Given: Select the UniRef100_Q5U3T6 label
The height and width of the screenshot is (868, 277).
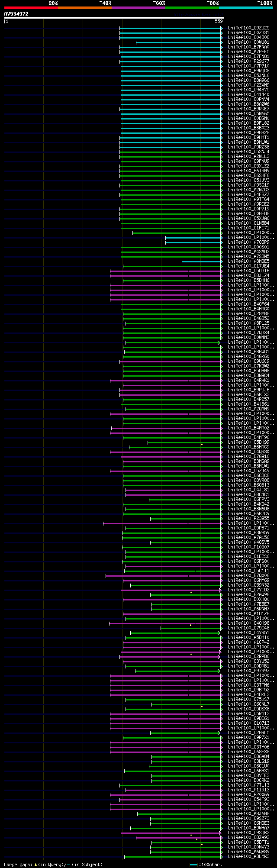Looking at the screenshot, I should pyautogui.click(x=248, y=271).
